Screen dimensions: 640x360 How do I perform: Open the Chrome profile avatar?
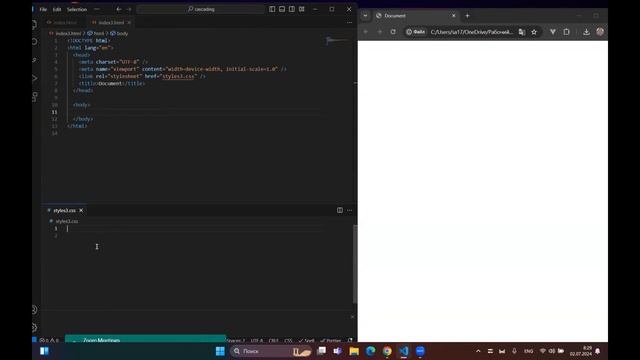click(600, 32)
